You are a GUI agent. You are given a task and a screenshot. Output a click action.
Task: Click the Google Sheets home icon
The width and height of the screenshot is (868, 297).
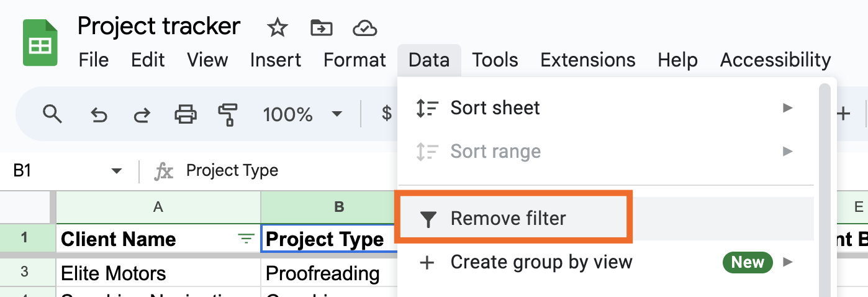click(x=40, y=43)
